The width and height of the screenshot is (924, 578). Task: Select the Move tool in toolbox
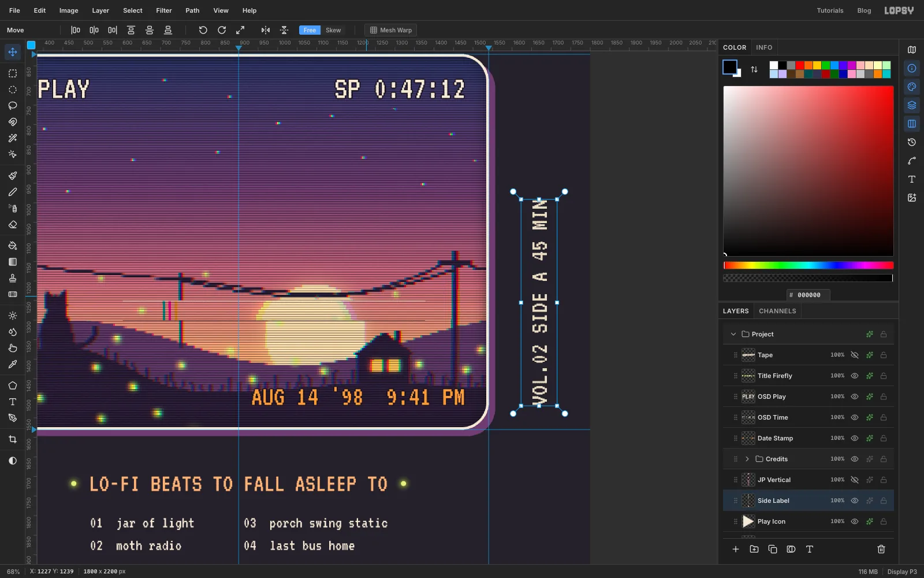click(x=13, y=52)
